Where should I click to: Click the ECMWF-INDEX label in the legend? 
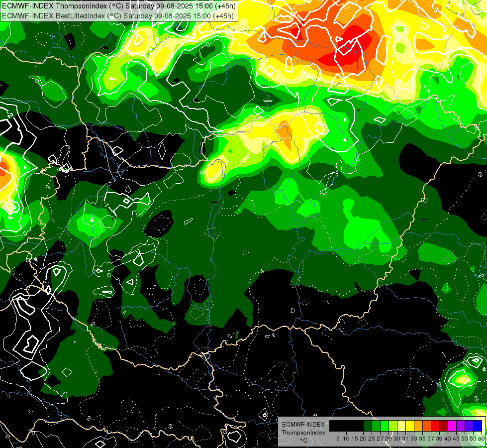303,425
